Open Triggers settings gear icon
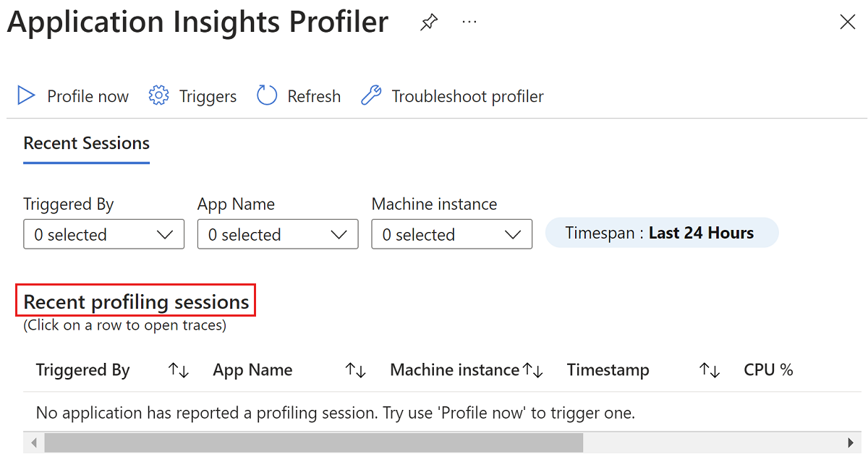 pyautogui.click(x=158, y=95)
